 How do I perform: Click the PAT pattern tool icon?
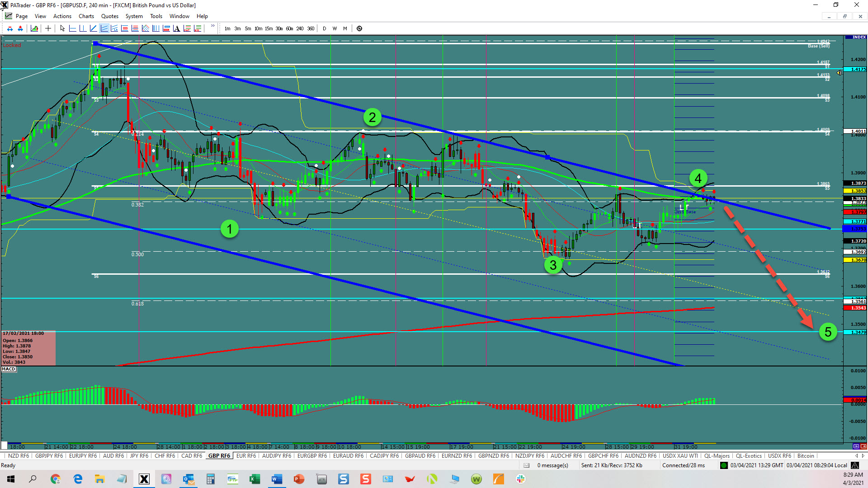(x=187, y=28)
